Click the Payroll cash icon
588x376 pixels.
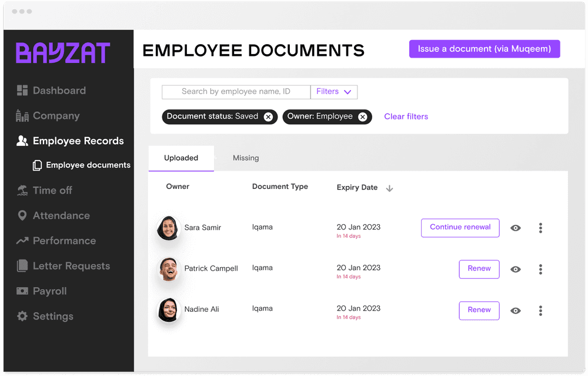(22, 291)
